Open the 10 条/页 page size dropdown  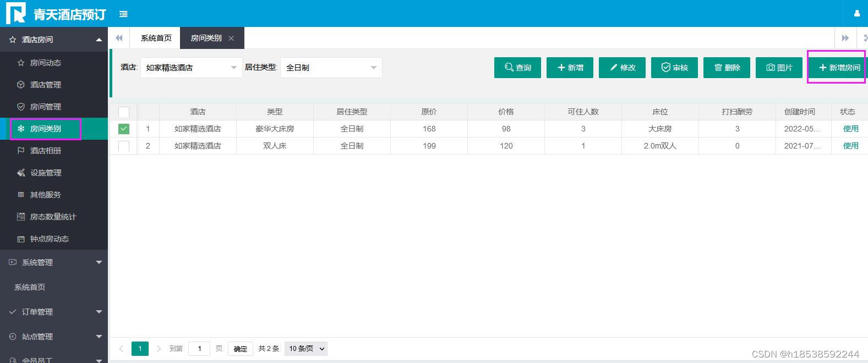click(306, 349)
